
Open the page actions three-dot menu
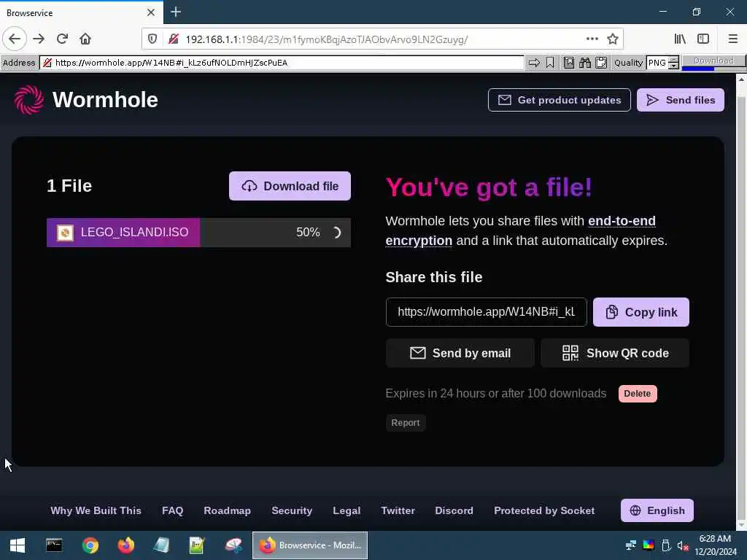click(592, 39)
